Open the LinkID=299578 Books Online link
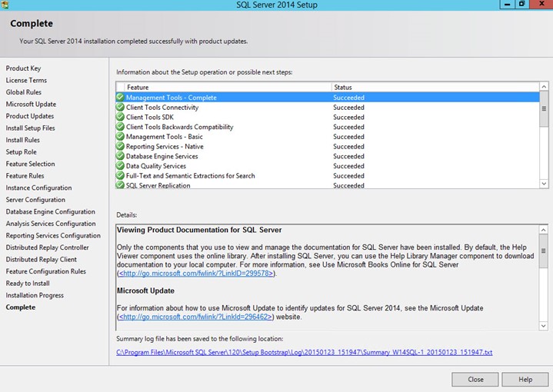 196,273
